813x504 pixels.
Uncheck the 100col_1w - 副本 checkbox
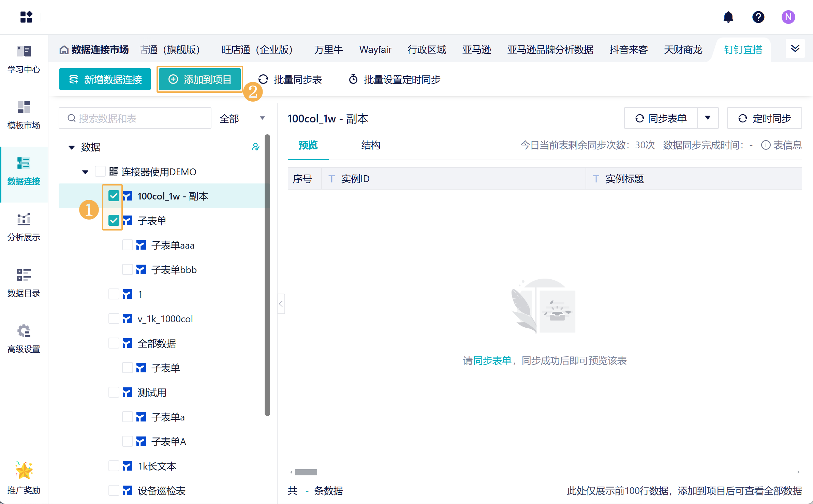pos(114,196)
